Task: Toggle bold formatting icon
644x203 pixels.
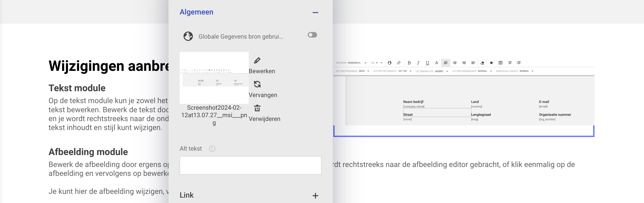Action: [409, 63]
